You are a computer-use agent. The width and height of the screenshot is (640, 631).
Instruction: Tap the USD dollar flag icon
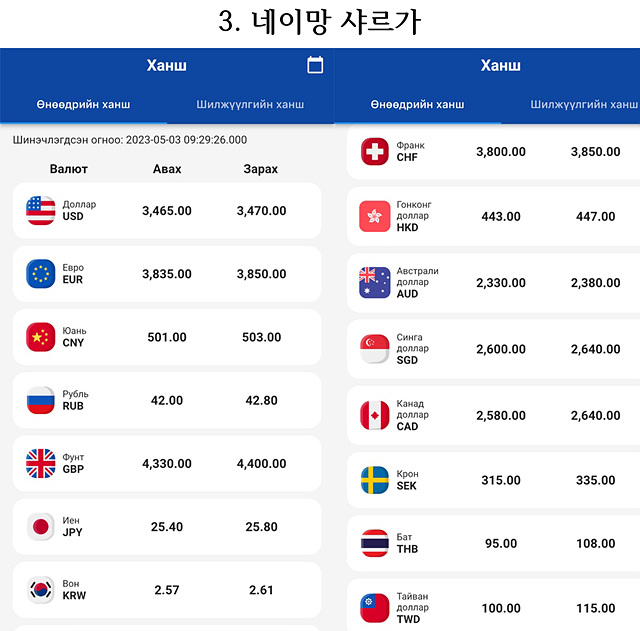tap(40, 210)
